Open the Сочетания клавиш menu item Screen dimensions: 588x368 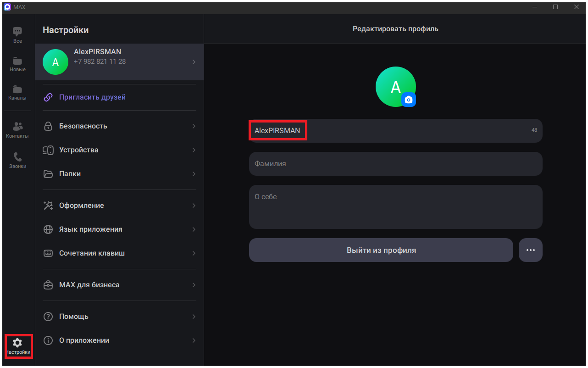pos(92,253)
